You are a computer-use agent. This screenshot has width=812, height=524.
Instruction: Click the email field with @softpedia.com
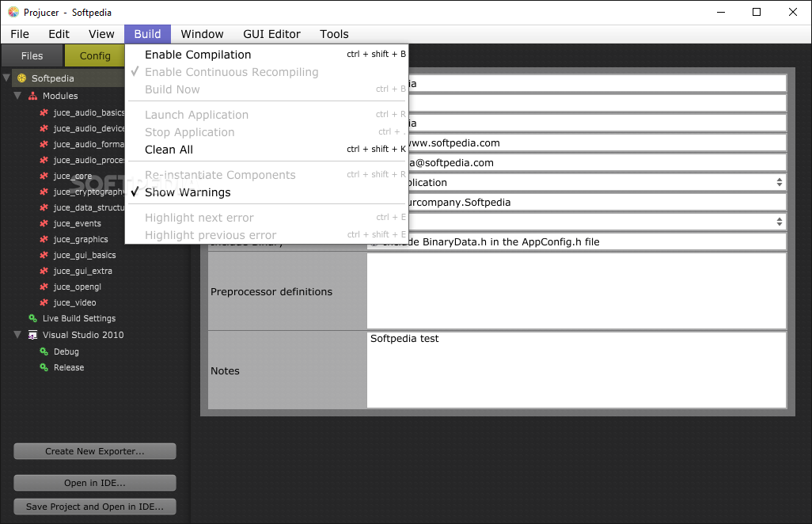(597, 162)
